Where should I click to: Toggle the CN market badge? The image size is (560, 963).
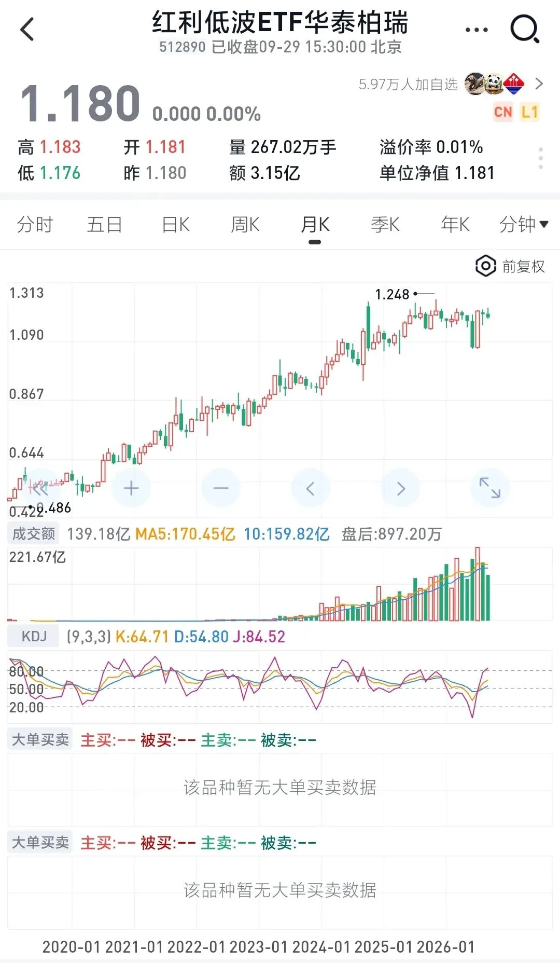[503, 112]
